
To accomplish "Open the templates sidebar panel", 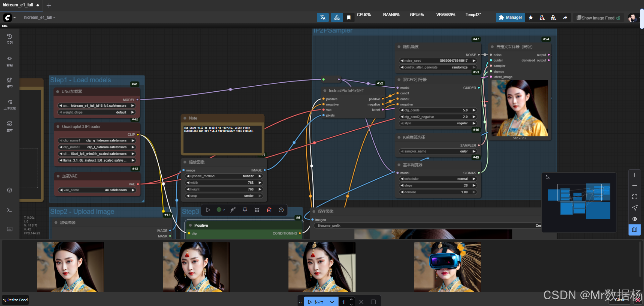I will point(9,126).
